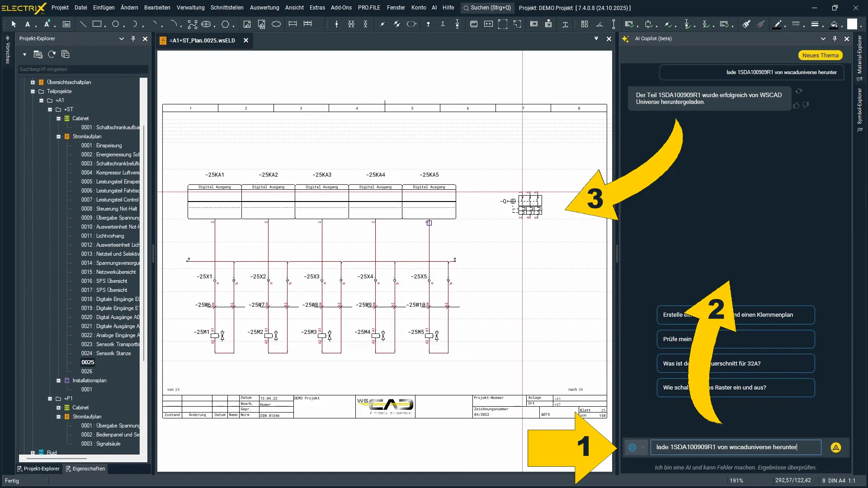The image size is (868, 488).
Task: Select the line drawing tool
Action: [83, 24]
